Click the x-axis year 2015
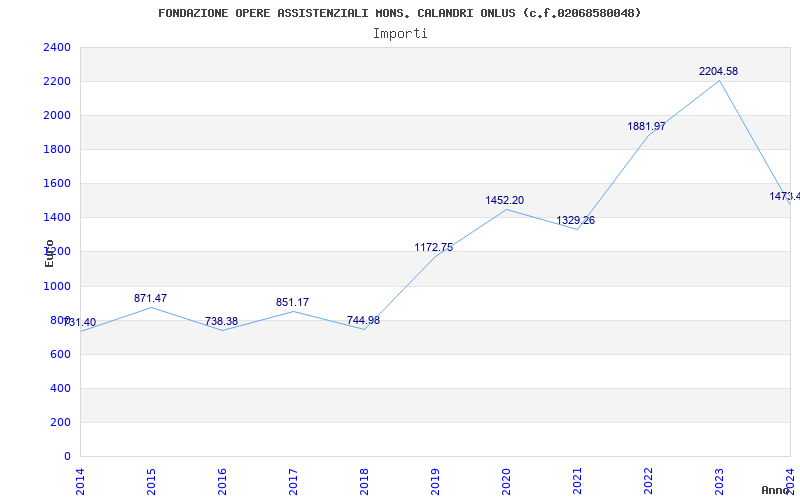 pos(151,482)
